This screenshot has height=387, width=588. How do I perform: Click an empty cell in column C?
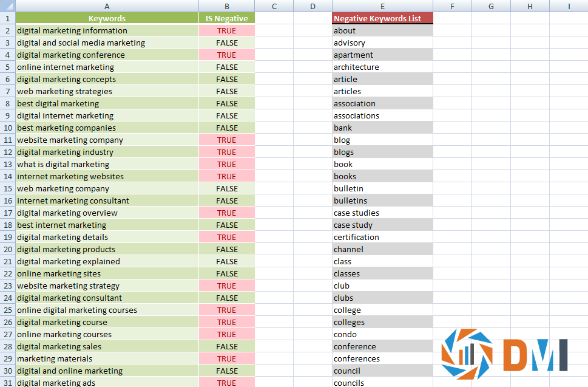274,67
